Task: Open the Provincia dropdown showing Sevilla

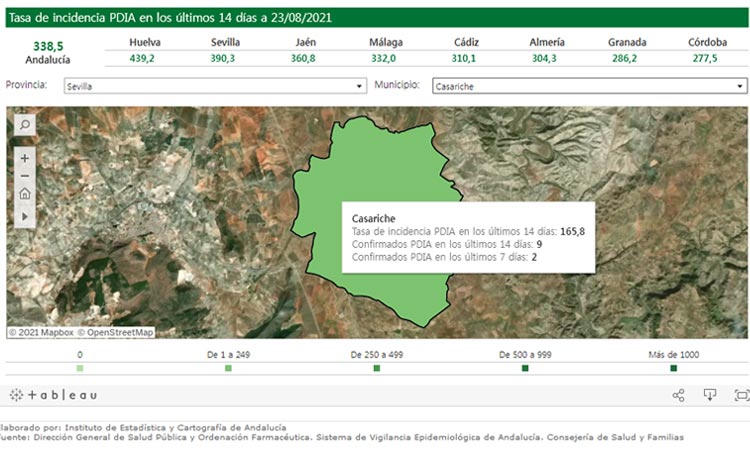Action: tap(214, 87)
